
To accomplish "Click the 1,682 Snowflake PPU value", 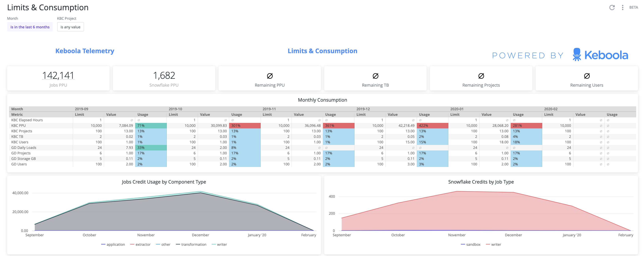I will point(164,75).
